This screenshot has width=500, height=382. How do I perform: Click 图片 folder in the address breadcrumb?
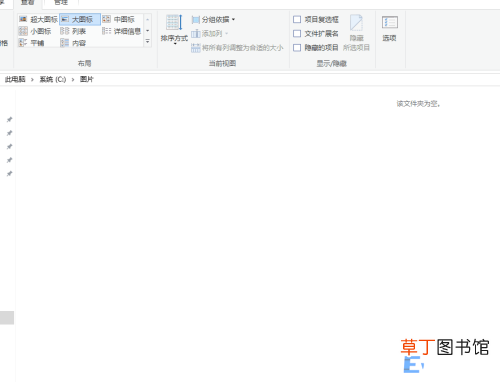click(87, 79)
